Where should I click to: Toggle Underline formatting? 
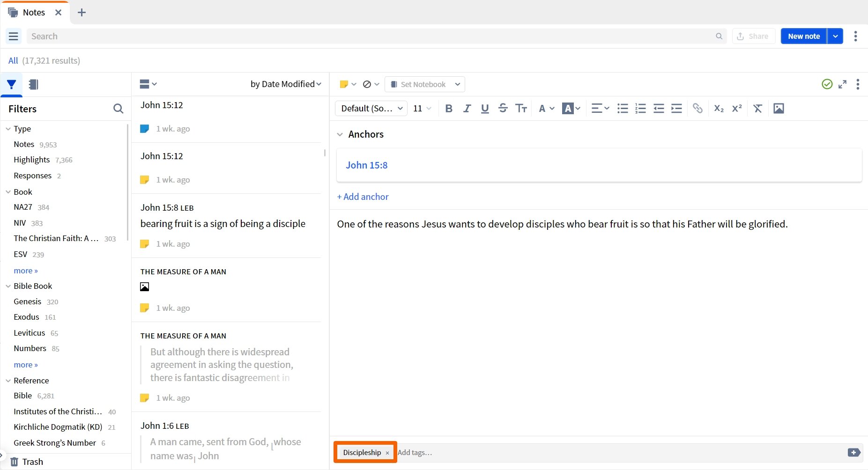point(485,108)
